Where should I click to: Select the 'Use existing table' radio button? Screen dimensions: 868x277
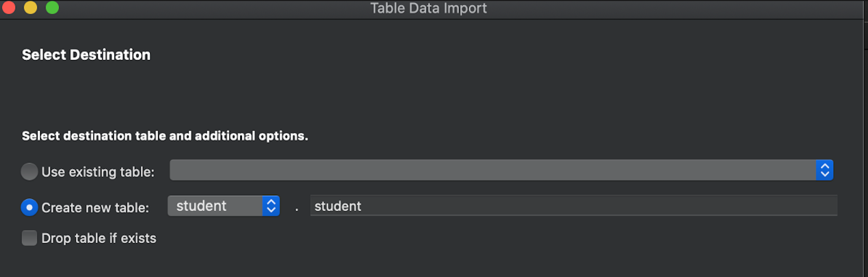pyautogui.click(x=30, y=172)
